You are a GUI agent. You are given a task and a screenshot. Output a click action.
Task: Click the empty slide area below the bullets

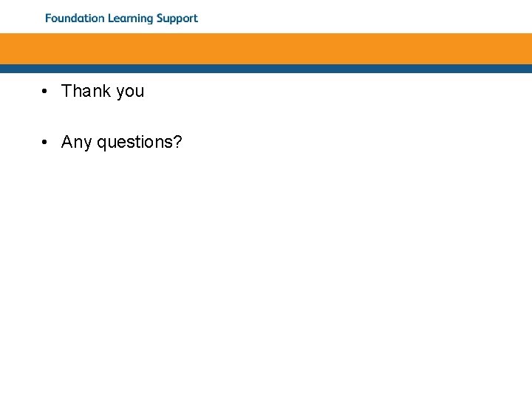[x=266, y=271]
